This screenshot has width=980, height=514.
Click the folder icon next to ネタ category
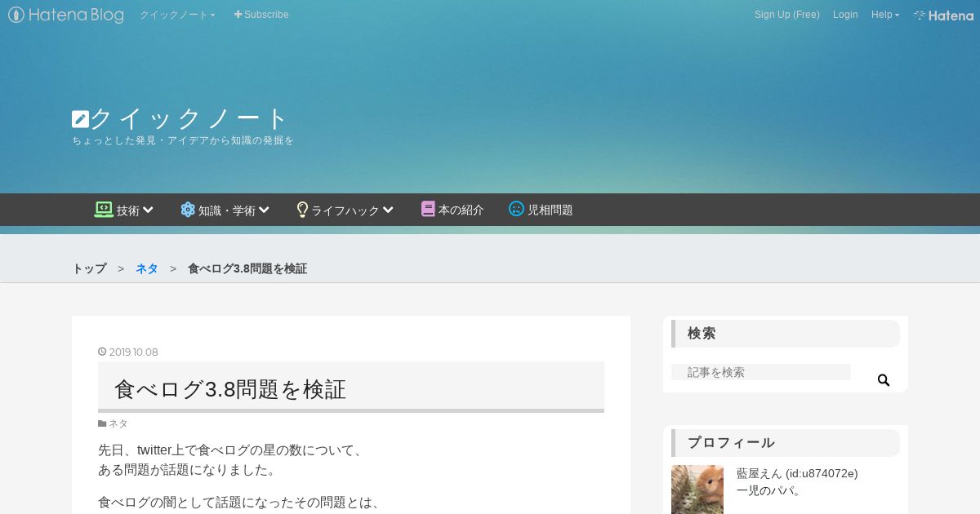point(102,423)
